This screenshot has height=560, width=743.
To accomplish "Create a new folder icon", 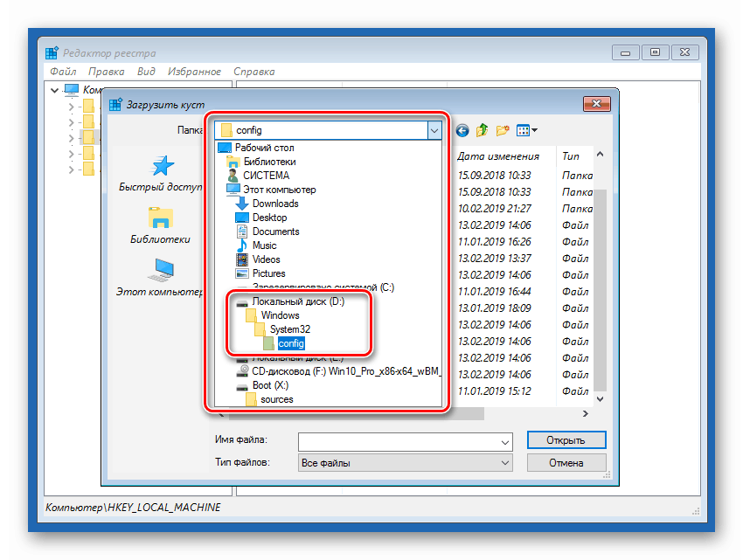I will point(503,130).
